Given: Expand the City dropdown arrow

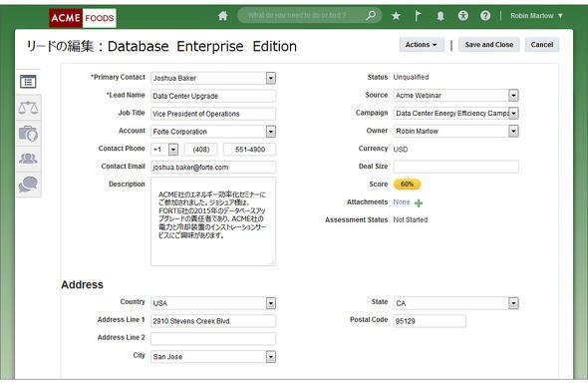Looking at the screenshot, I should [x=271, y=357].
